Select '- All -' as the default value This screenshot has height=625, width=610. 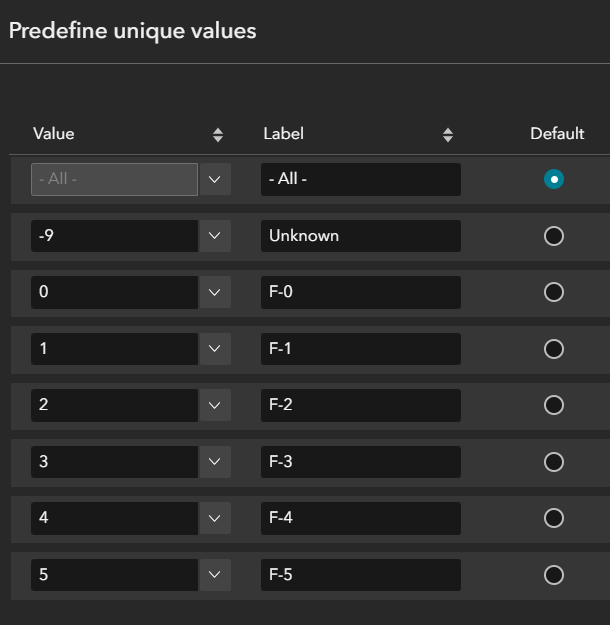(553, 179)
